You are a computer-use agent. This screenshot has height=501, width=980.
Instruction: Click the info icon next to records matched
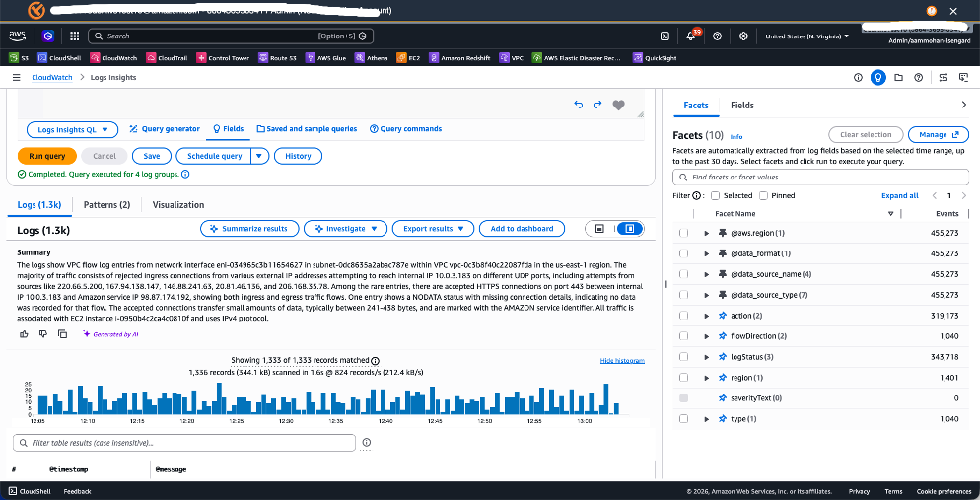[375, 361]
